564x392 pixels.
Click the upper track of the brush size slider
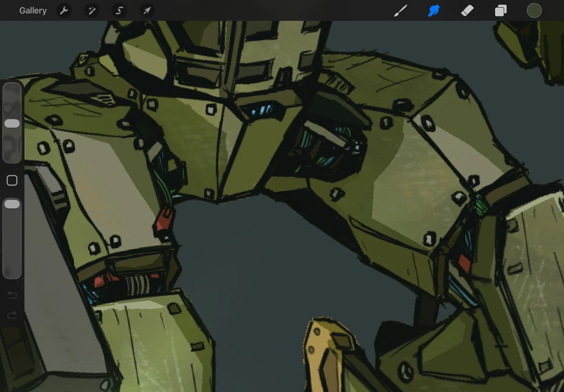point(12,99)
